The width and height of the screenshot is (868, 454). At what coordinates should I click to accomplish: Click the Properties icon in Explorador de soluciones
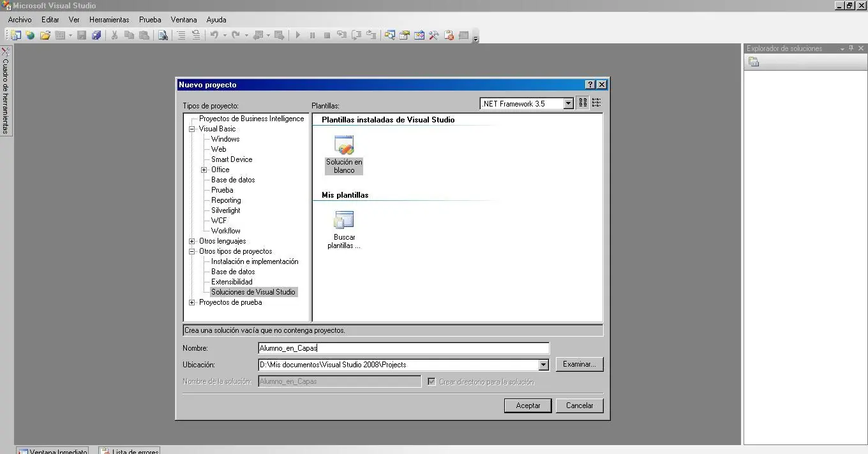(754, 62)
